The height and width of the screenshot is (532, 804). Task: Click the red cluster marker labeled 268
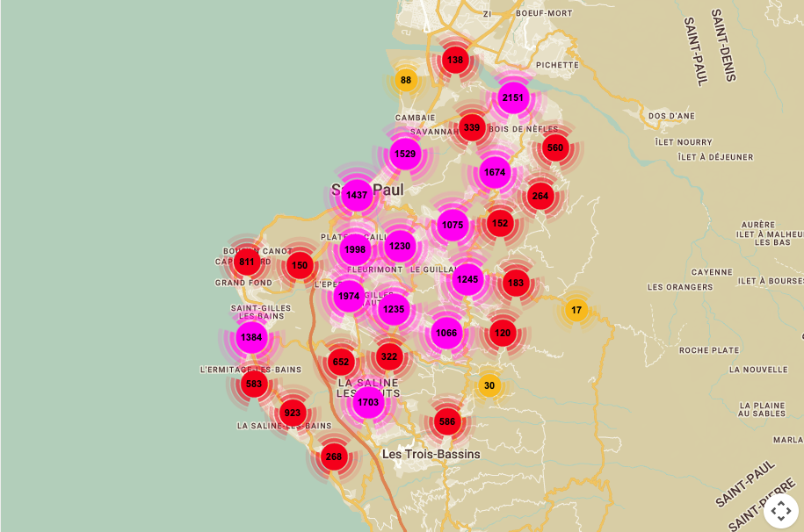click(333, 457)
